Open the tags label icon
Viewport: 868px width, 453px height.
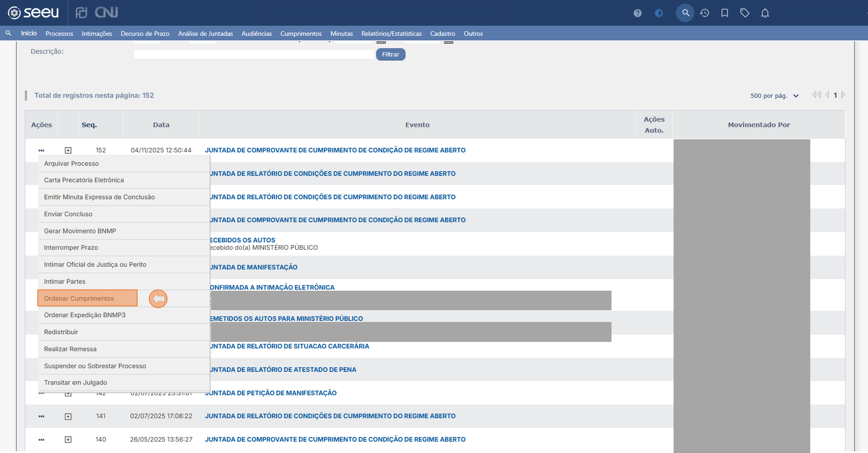tap(745, 13)
